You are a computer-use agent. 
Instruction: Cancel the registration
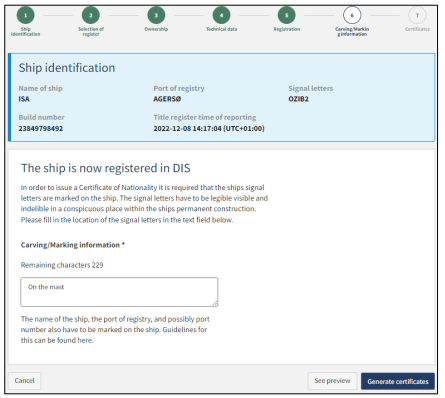24,381
